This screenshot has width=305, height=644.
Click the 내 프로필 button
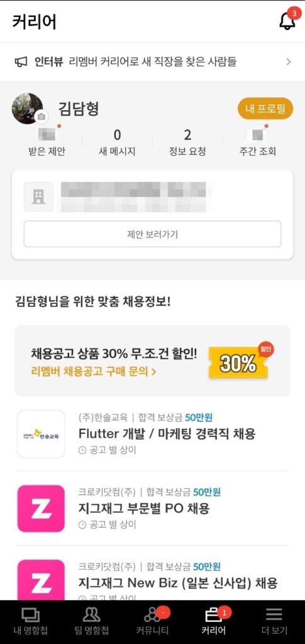click(x=265, y=109)
